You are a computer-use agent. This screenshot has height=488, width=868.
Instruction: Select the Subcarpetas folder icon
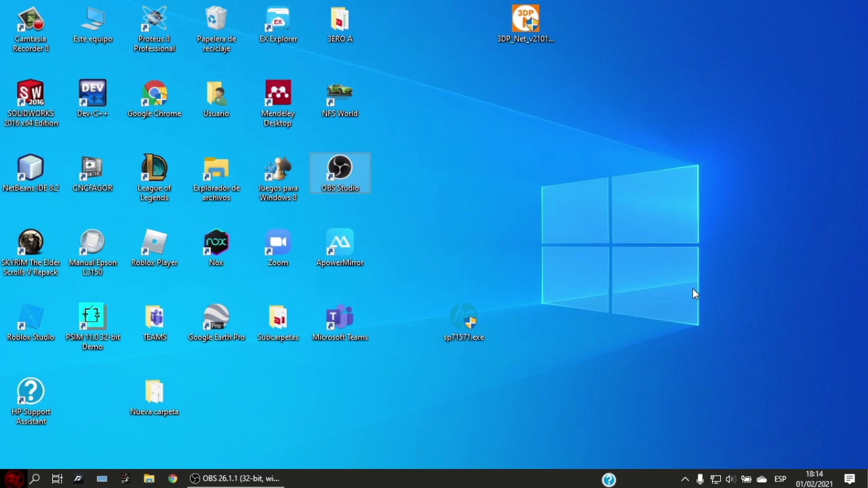(278, 323)
